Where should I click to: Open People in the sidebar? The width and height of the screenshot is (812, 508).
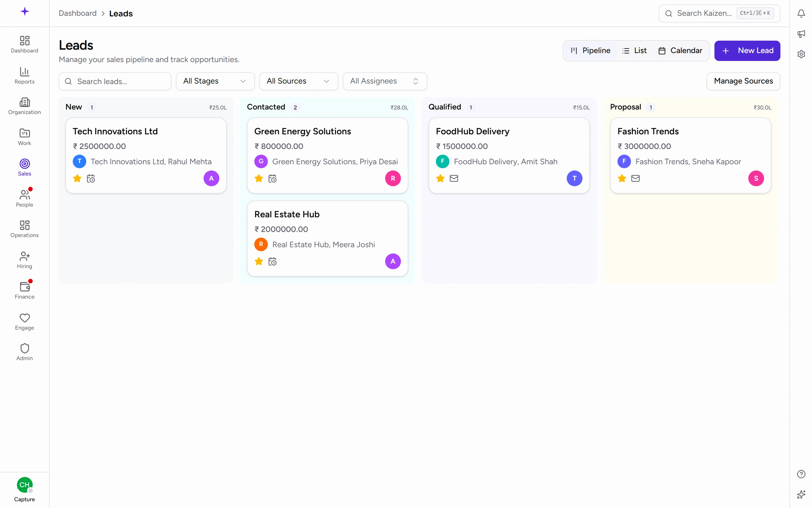tap(25, 198)
